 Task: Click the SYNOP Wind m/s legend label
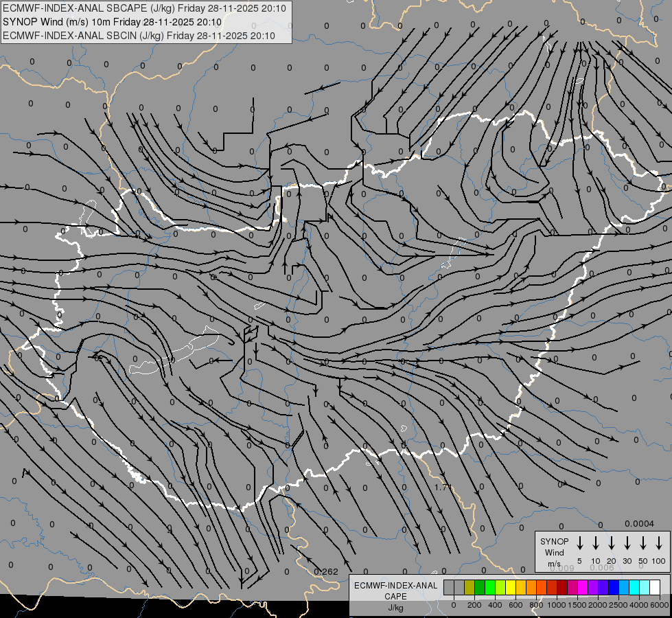[554, 552]
